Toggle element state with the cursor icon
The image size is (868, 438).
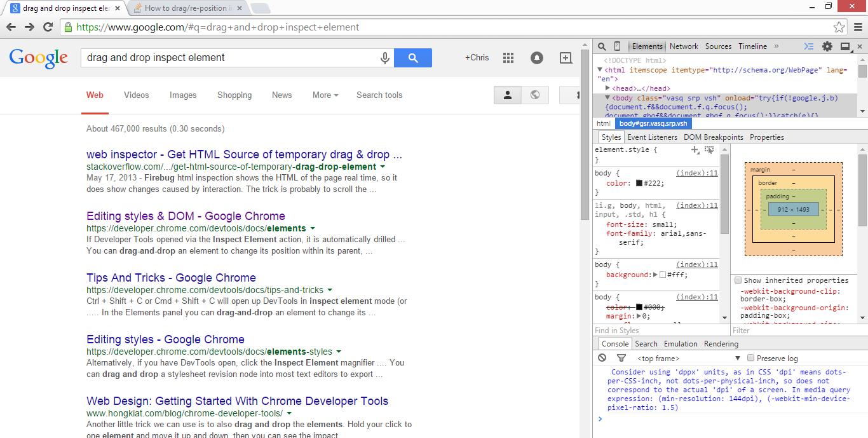pyautogui.click(x=709, y=150)
